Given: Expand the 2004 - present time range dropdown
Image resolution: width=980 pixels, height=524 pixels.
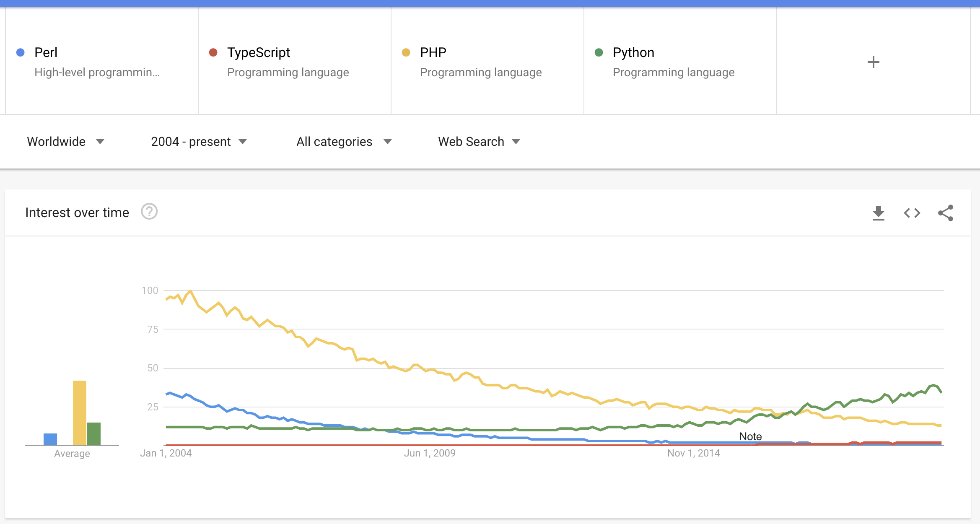Looking at the screenshot, I should click(x=199, y=142).
